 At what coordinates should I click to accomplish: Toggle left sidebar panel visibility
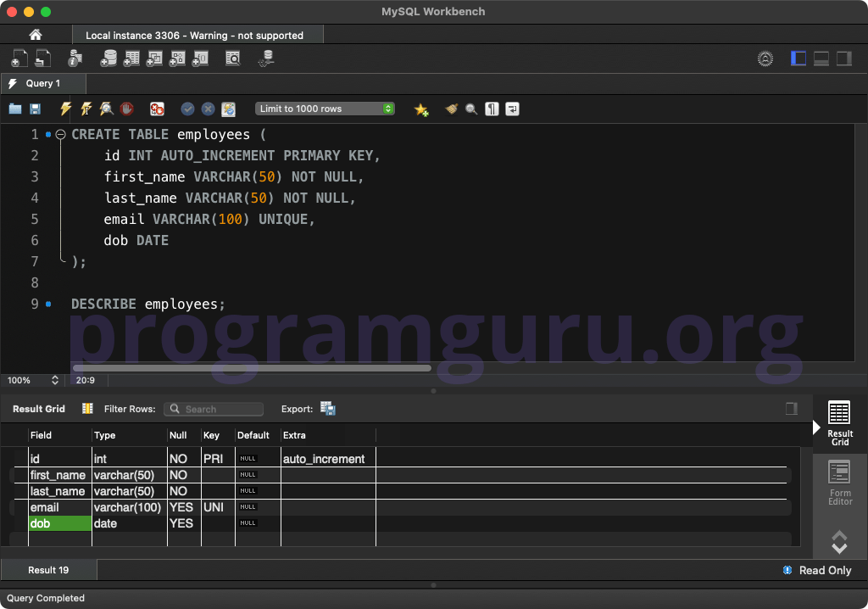coord(798,59)
